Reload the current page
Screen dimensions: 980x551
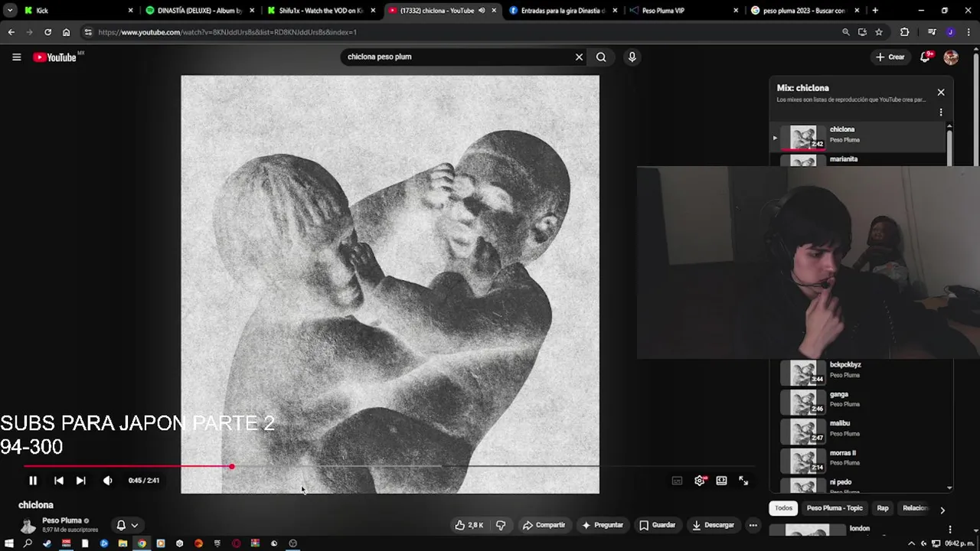47,32
